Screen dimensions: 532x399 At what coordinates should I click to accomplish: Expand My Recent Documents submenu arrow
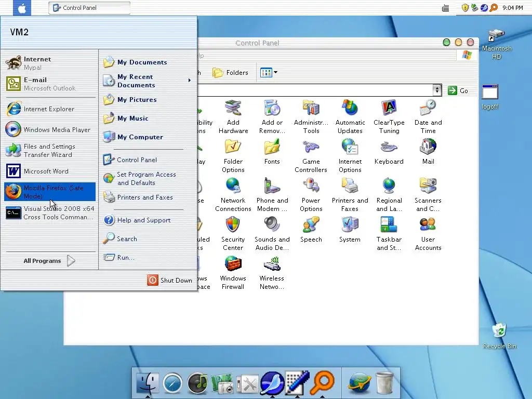(x=189, y=81)
